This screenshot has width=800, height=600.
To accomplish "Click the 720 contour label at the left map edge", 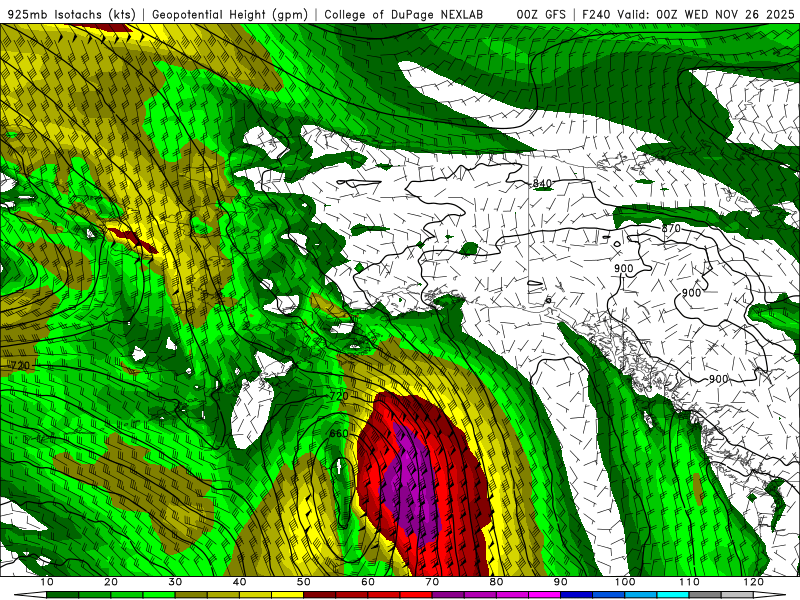I will coord(20,365).
